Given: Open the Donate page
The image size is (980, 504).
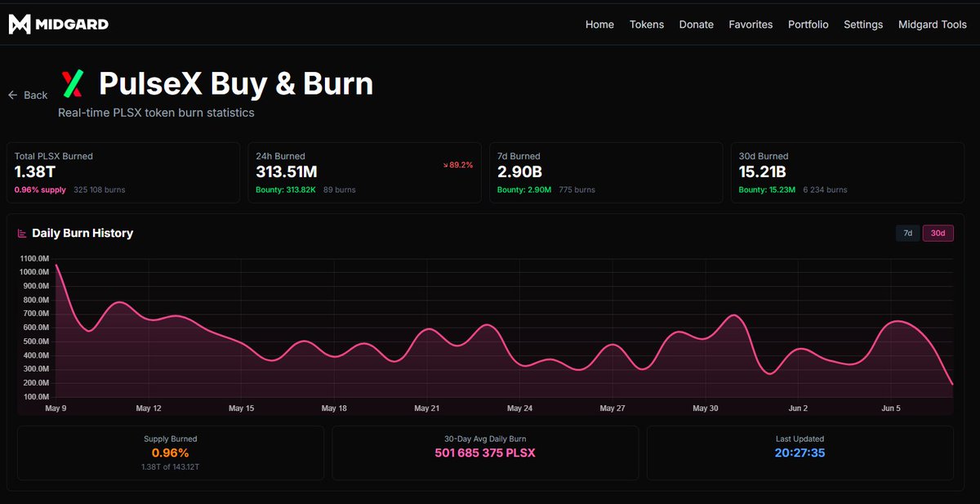Looking at the screenshot, I should 697,25.
